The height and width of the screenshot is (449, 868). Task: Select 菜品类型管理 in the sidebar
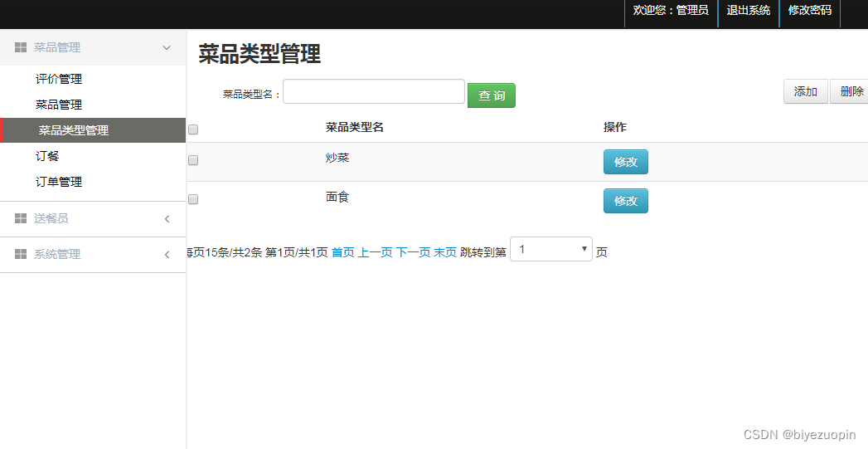tap(93, 130)
